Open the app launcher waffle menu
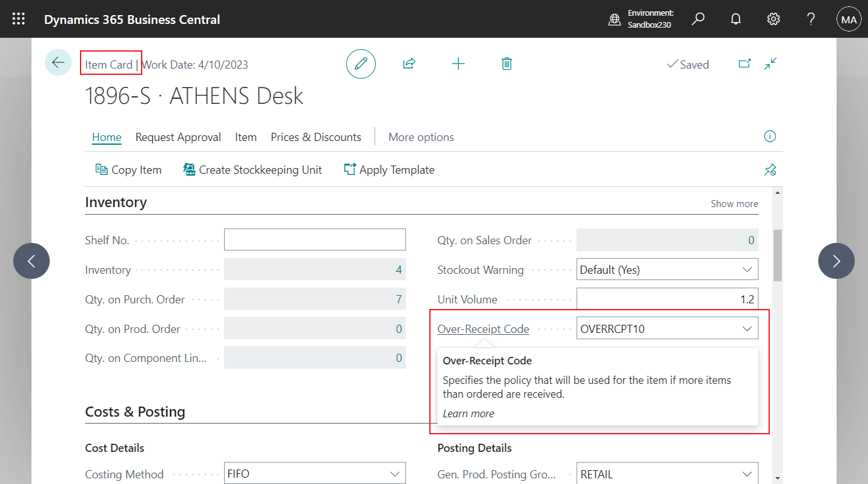 19,19
